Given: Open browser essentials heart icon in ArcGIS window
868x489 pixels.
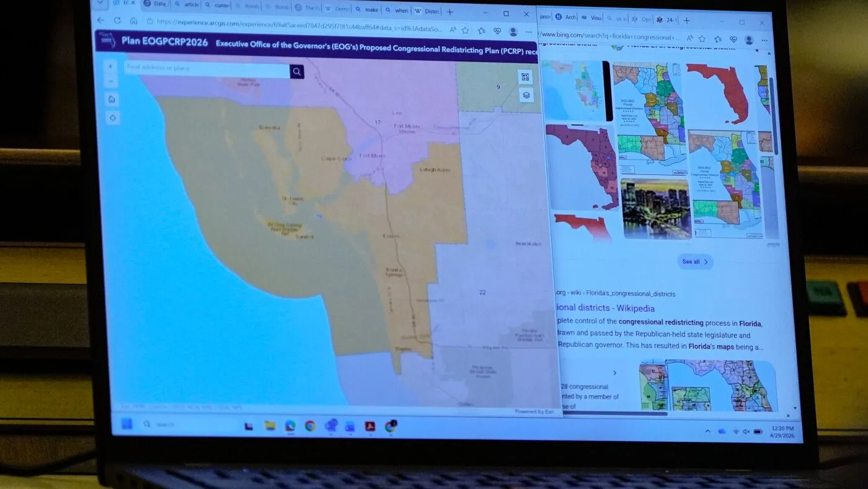Looking at the screenshot, I should click(x=497, y=30).
